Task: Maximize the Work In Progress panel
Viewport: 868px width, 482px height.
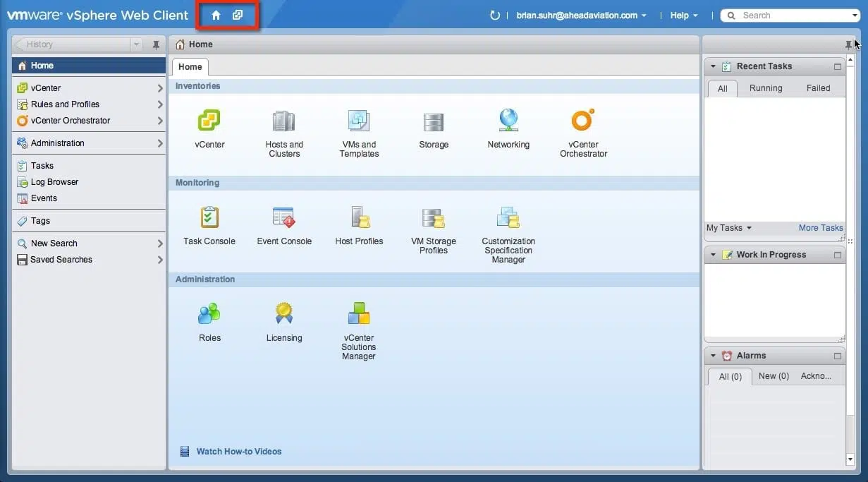Action: point(838,255)
